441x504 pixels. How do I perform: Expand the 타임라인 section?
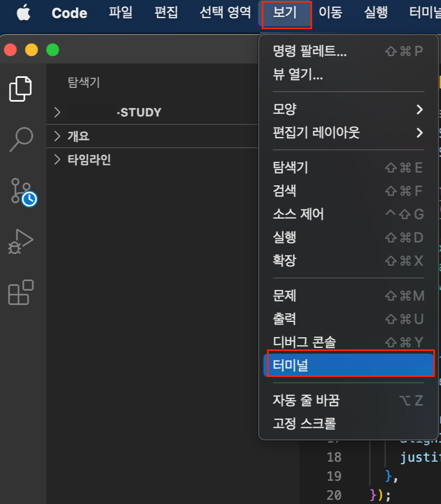pos(152,159)
